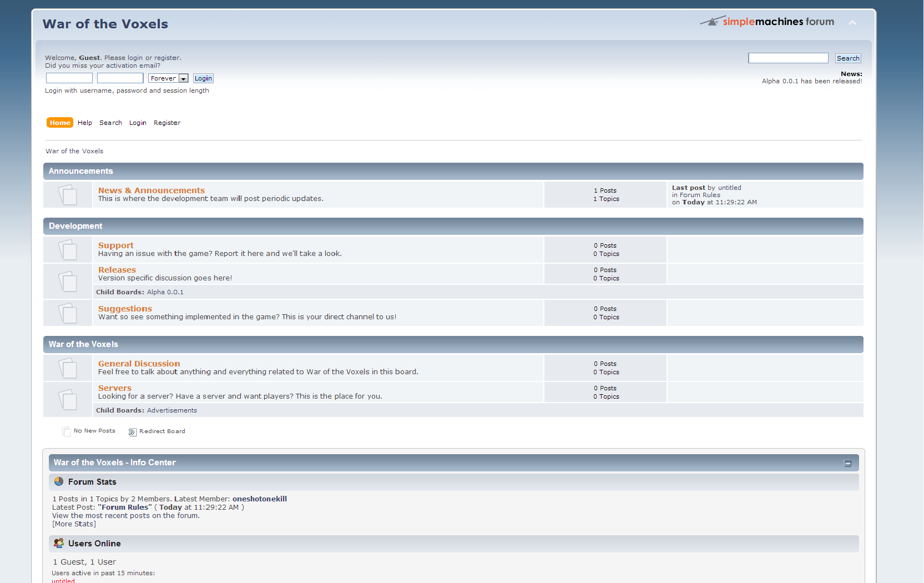Image resolution: width=924 pixels, height=583 pixels.
Task: Click the register link in the welcome text
Action: coord(166,58)
